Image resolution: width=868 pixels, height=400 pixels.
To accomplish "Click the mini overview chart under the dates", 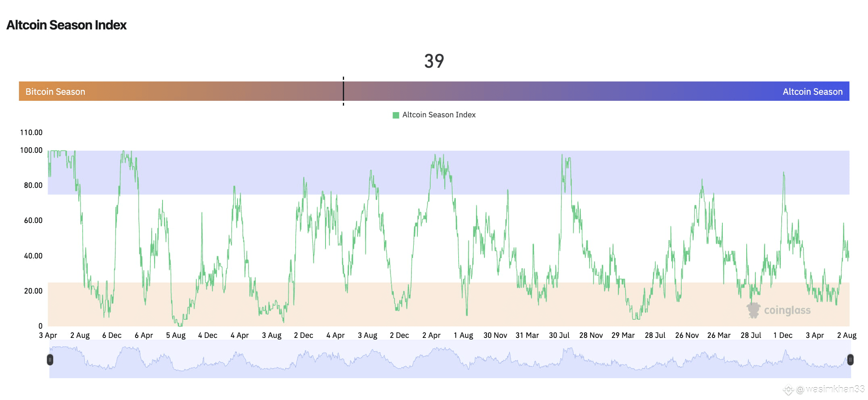I will [450, 359].
